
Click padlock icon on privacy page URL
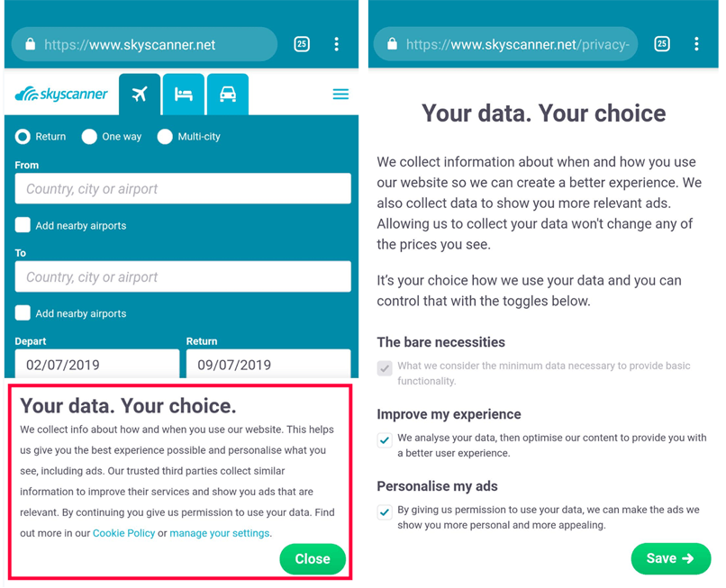point(392,44)
